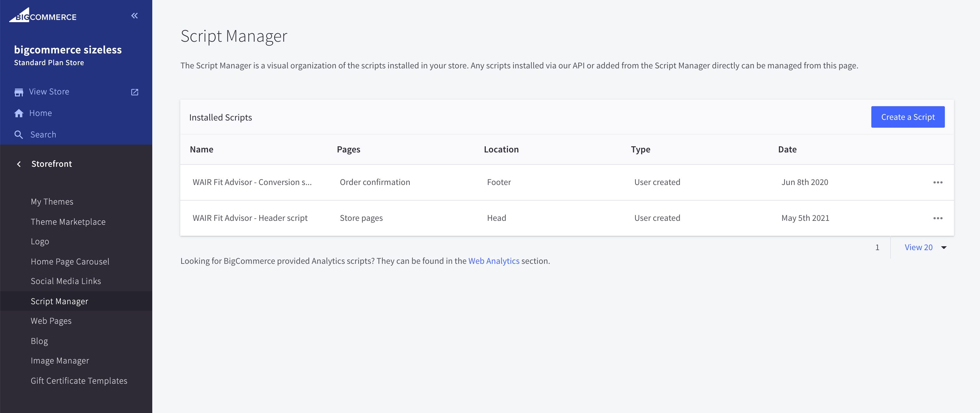This screenshot has width=980, height=413.
Task: Open Theme Marketplace menu item
Action: [68, 222]
